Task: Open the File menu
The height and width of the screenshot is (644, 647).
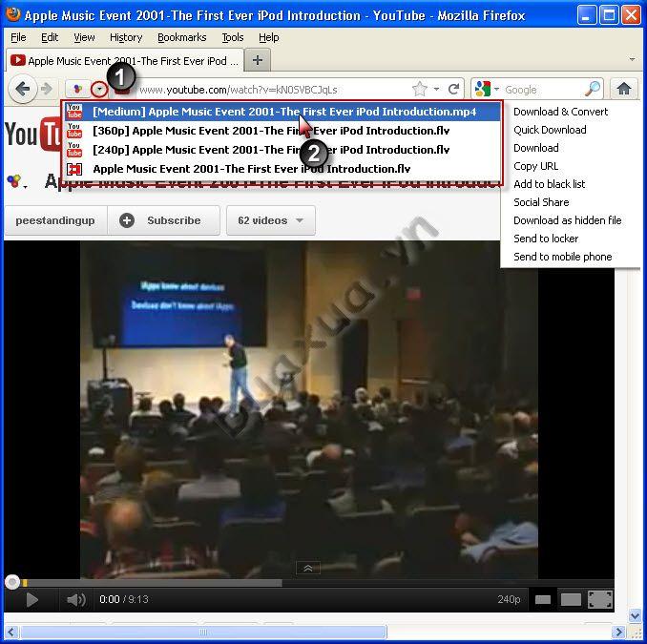Action: click(x=18, y=37)
